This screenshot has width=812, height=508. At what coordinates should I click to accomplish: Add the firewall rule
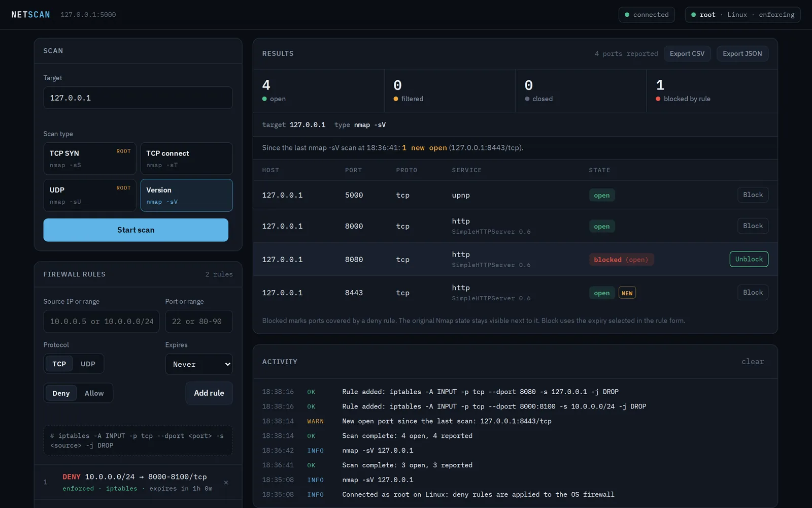[209, 393]
